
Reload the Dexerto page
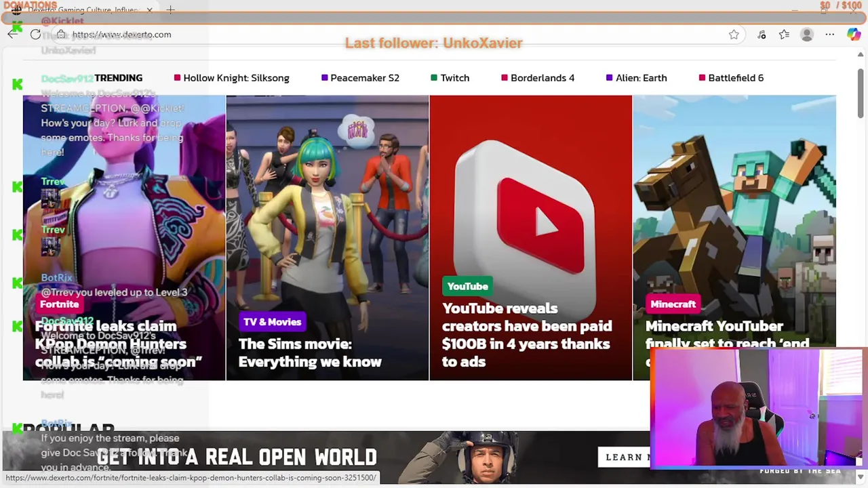click(35, 35)
